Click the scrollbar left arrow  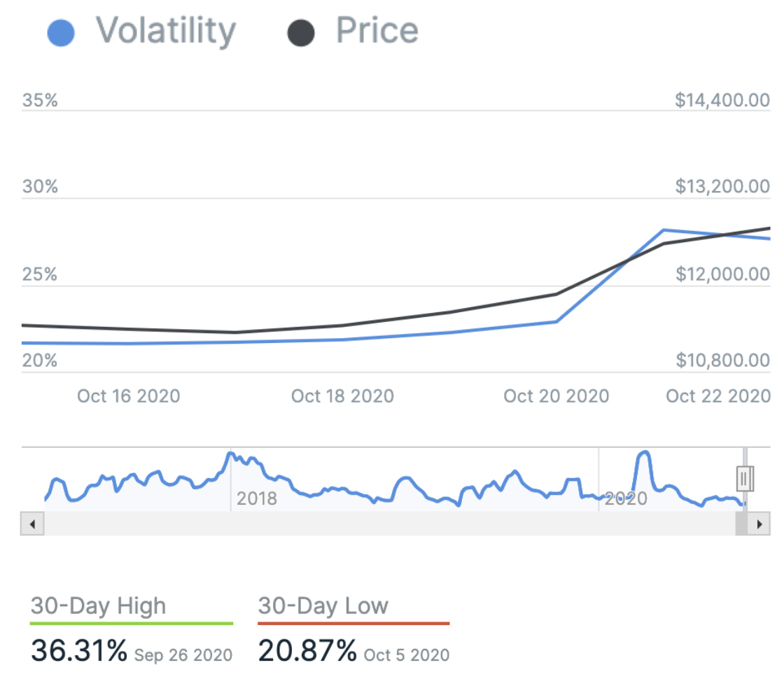32,524
